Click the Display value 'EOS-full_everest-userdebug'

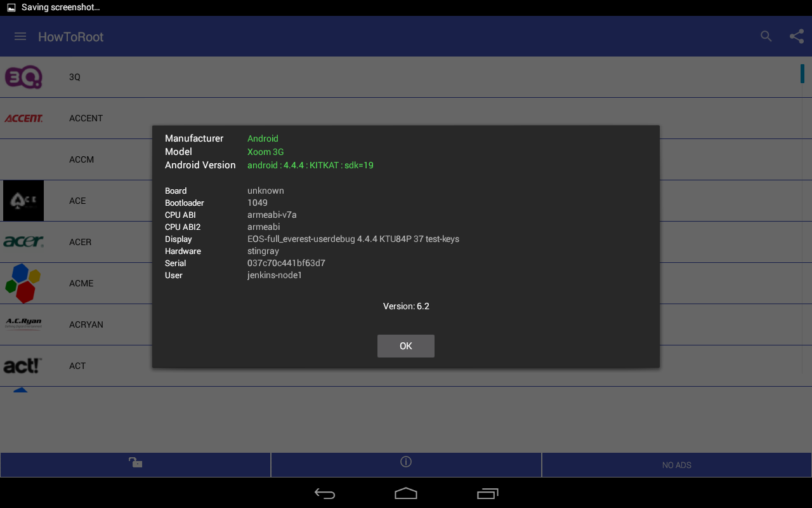click(x=353, y=239)
